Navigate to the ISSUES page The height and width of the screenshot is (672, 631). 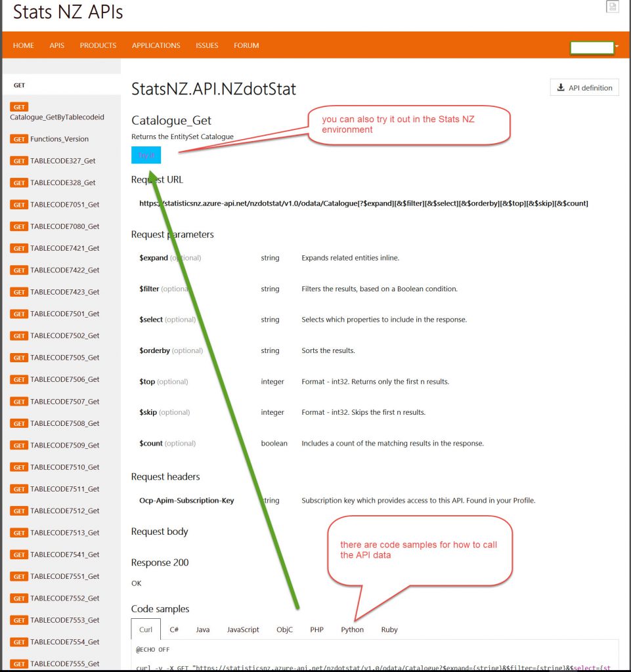[207, 46]
